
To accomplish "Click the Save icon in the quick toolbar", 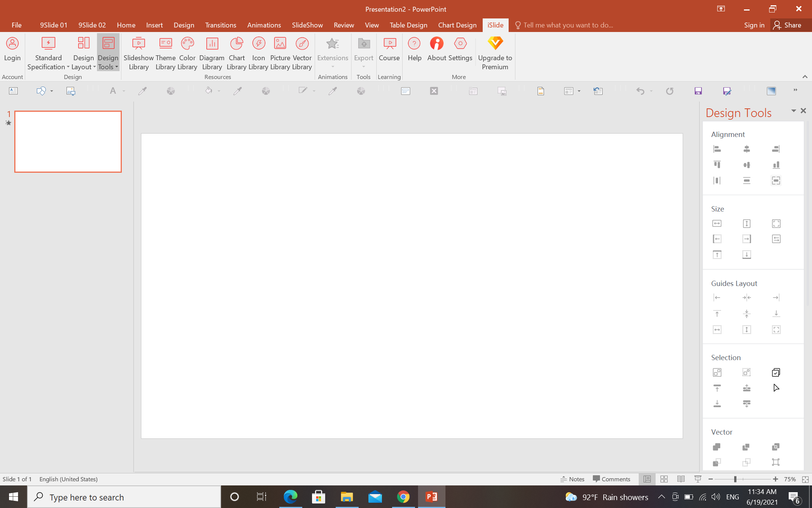I will 698,91.
